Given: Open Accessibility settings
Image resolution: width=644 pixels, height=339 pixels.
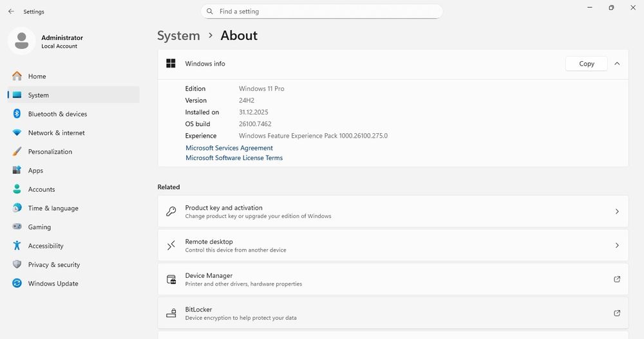Looking at the screenshot, I should pyautogui.click(x=73, y=246).
